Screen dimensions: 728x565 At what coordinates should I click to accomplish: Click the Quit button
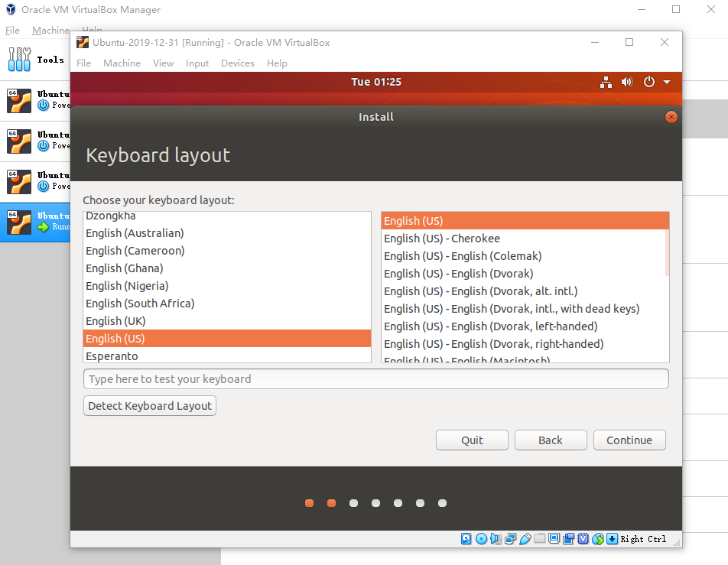click(x=472, y=440)
